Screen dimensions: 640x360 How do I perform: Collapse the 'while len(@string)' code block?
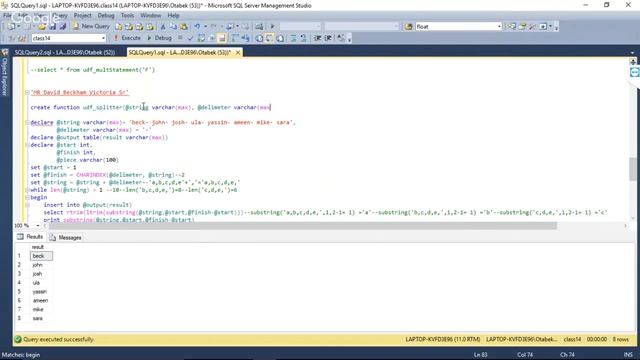click(27, 190)
